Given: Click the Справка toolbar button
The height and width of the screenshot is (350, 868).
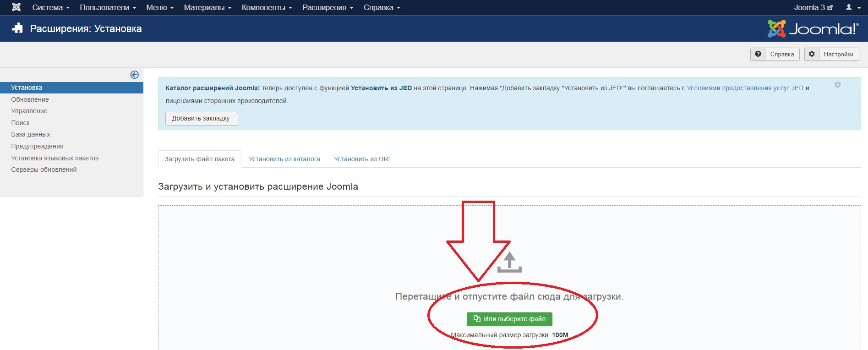Looking at the screenshot, I should coord(775,54).
